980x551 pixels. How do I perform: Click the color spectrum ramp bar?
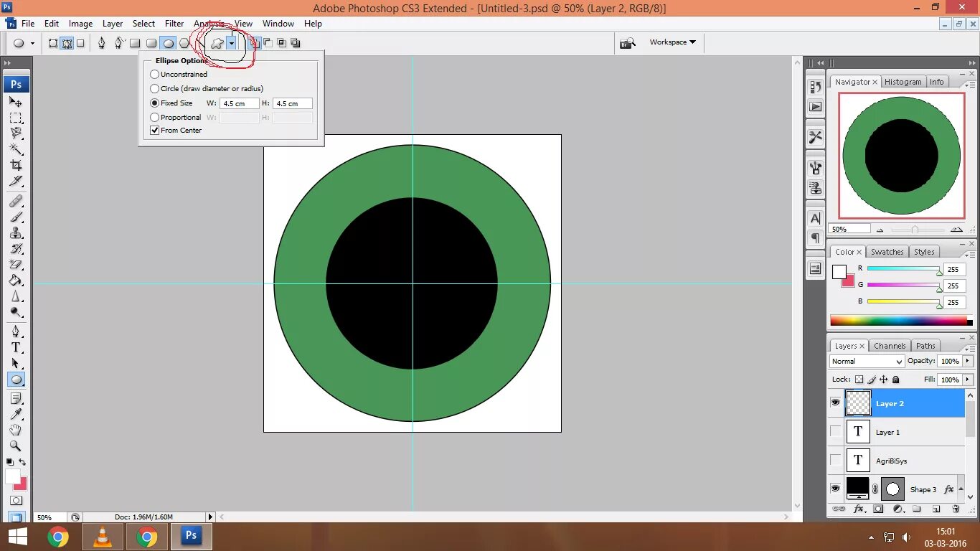coord(902,321)
